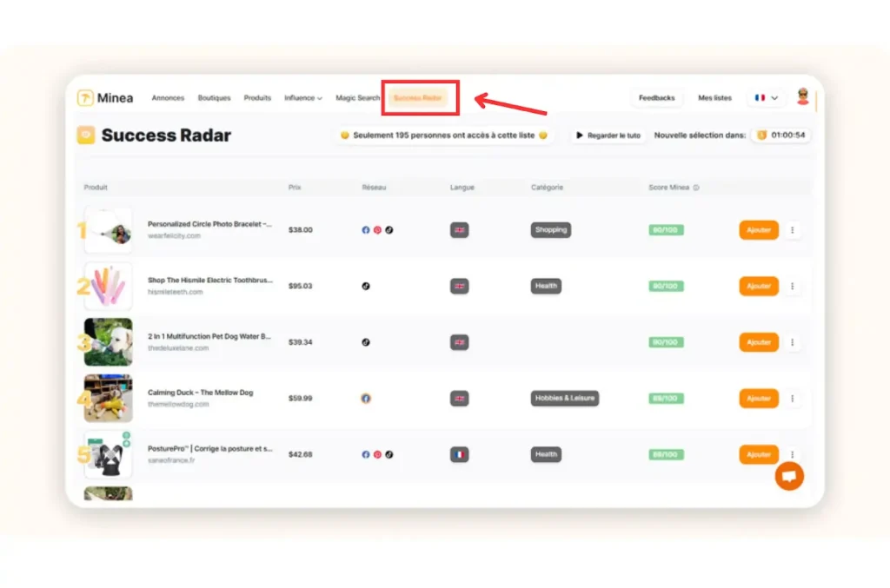The image size is (890, 588).
Task: Click Ajouter for the Pet Dog Water Bottle
Action: click(x=758, y=342)
